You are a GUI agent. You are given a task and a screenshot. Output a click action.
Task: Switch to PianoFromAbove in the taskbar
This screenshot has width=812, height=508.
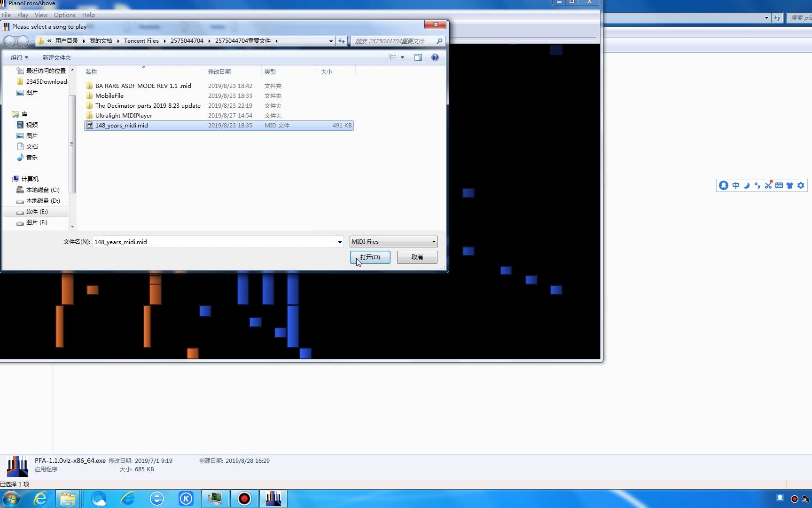click(x=273, y=499)
